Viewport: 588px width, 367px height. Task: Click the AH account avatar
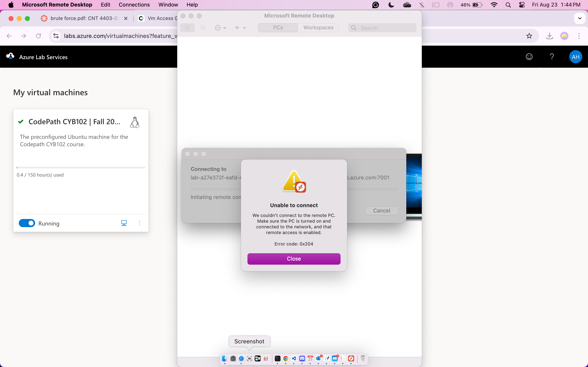point(575,56)
